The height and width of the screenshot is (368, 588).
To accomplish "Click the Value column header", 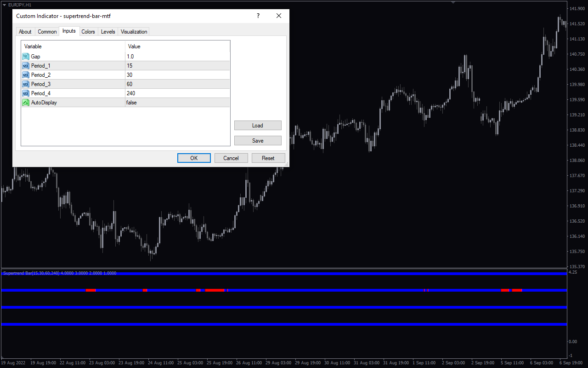I will (x=177, y=46).
